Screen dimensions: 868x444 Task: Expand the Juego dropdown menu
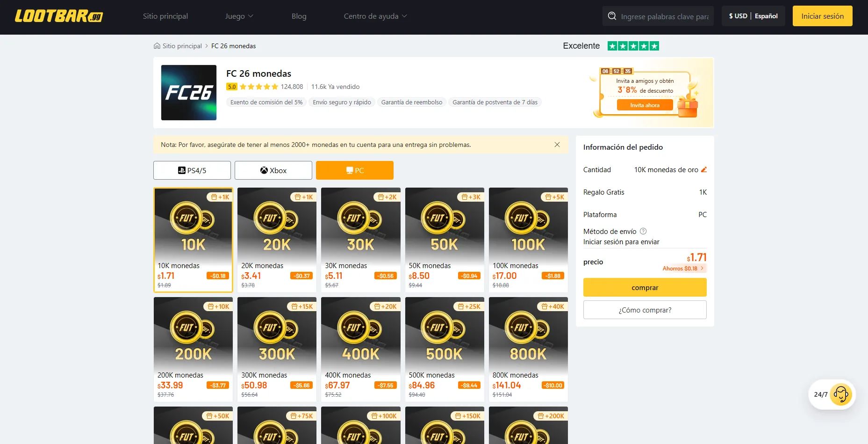point(239,16)
